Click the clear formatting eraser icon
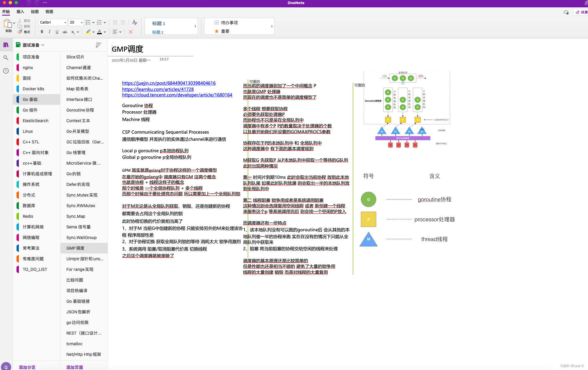This screenshot has height=370, width=588. pyautogui.click(x=135, y=22)
